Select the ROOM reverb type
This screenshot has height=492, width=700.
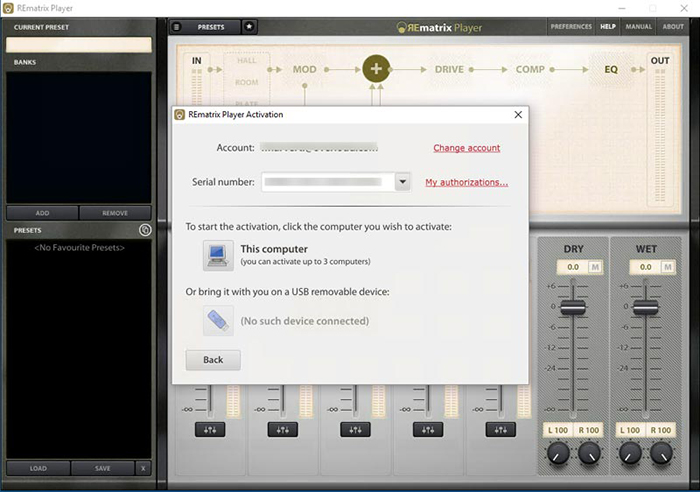(246, 82)
